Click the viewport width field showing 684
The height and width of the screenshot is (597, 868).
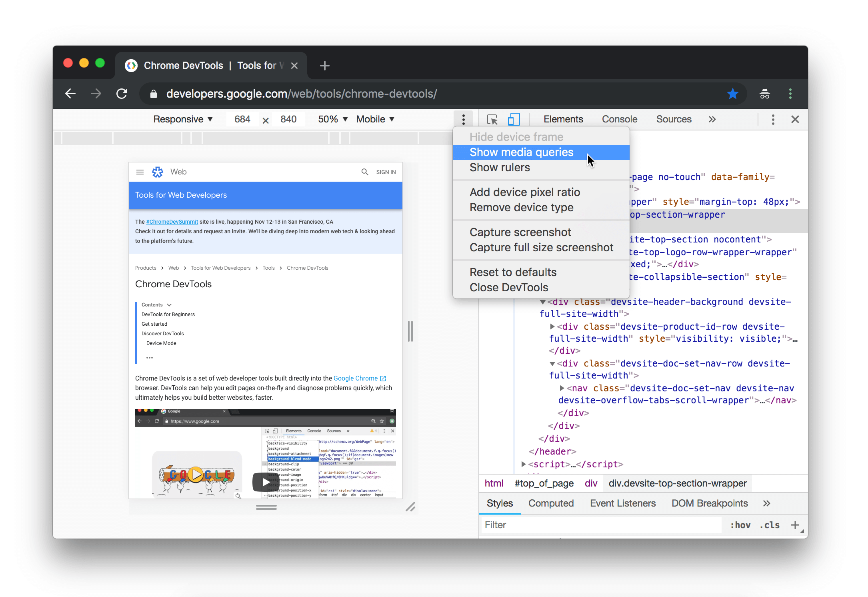click(x=242, y=119)
